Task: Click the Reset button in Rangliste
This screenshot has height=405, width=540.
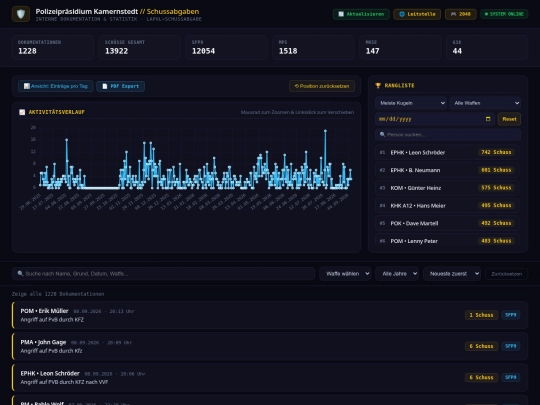Action: tap(509, 119)
